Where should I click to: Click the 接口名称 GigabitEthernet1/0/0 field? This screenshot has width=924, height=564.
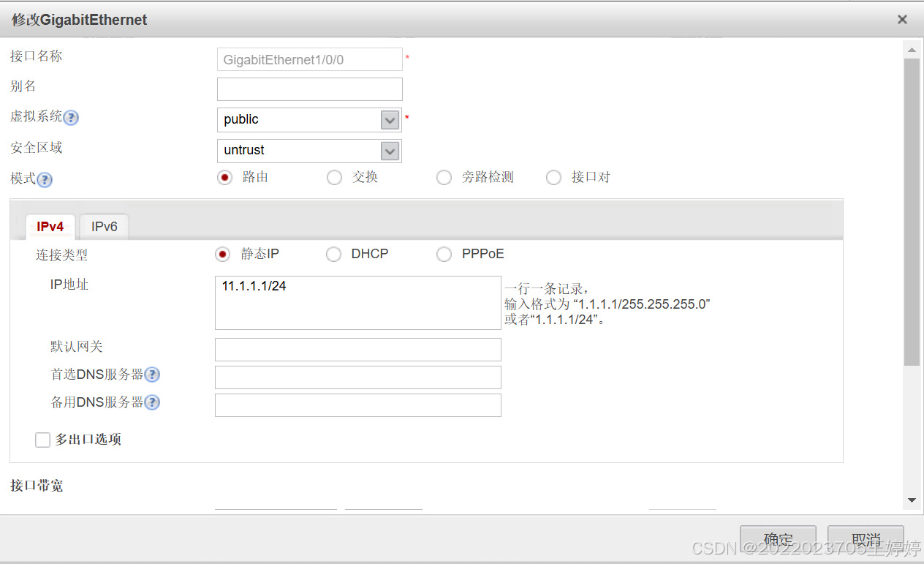point(310,59)
